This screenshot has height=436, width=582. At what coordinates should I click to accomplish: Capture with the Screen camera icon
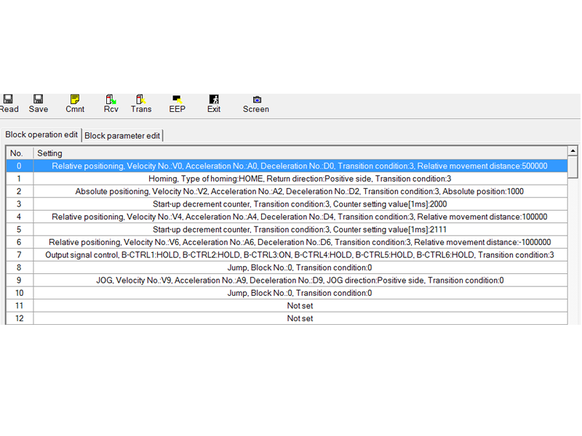click(x=256, y=99)
